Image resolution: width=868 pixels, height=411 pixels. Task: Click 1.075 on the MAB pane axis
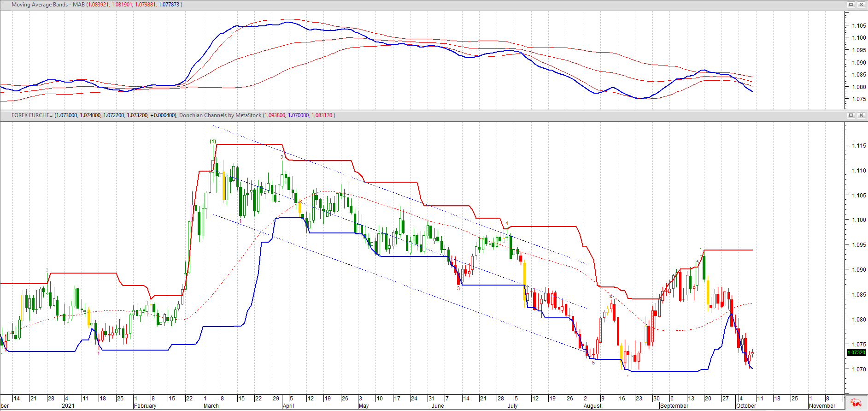coord(859,99)
